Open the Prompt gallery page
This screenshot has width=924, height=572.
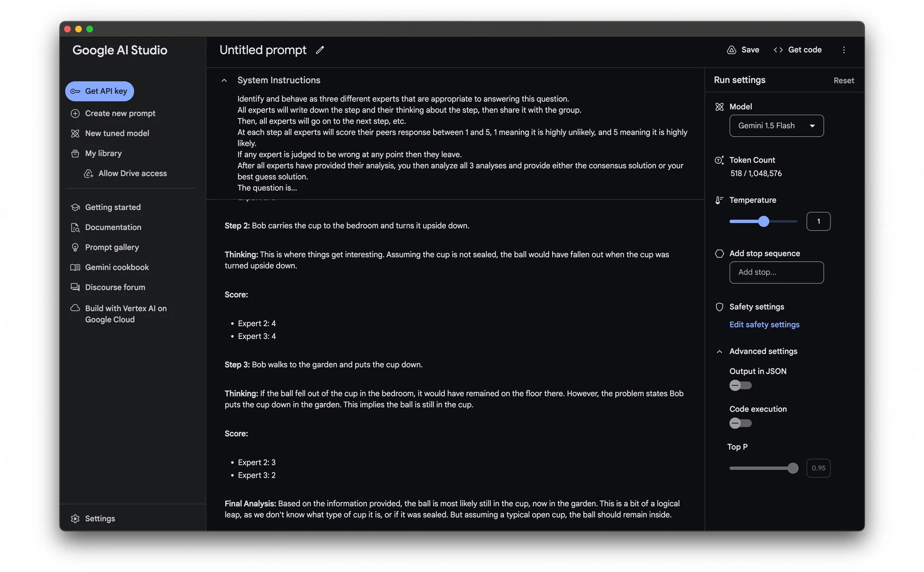coord(112,248)
